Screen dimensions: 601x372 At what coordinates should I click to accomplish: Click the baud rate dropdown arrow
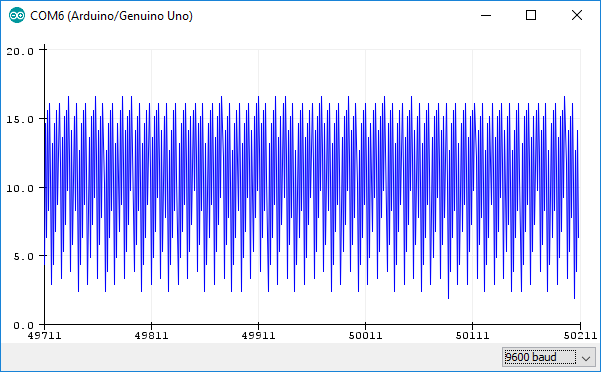tap(586, 358)
